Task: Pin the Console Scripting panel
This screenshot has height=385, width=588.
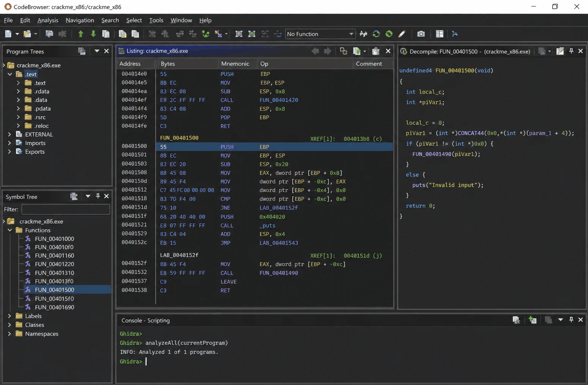Action: point(571,319)
